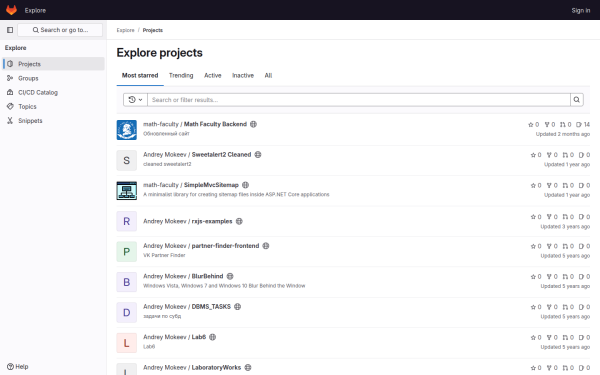
Task: Switch to the Active tab
Action: [x=213, y=75]
